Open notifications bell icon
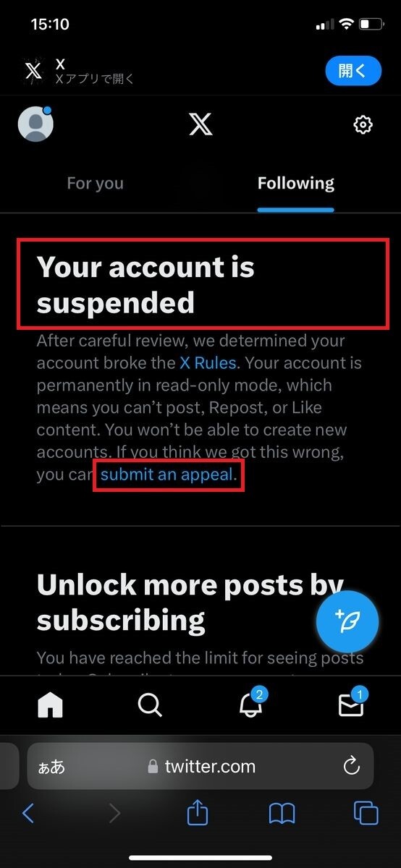The width and height of the screenshot is (401, 868). pyautogui.click(x=250, y=703)
